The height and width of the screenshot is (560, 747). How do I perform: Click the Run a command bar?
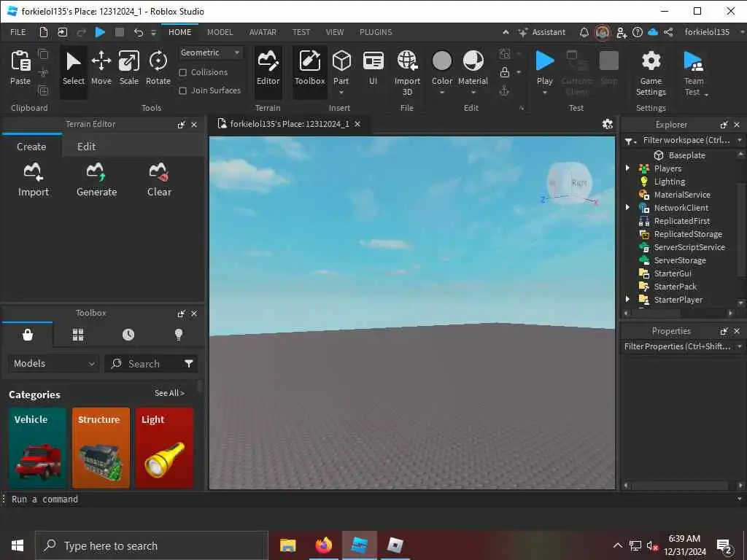[371, 499]
